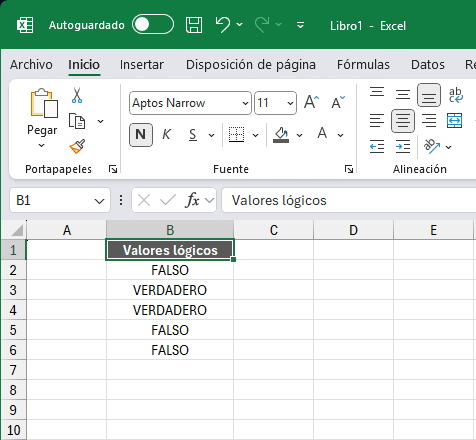Image resolution: width=476 pixels, height=440 pixels.
Task: Open Name Box dropdown arrow
Action: click(99, 201)
